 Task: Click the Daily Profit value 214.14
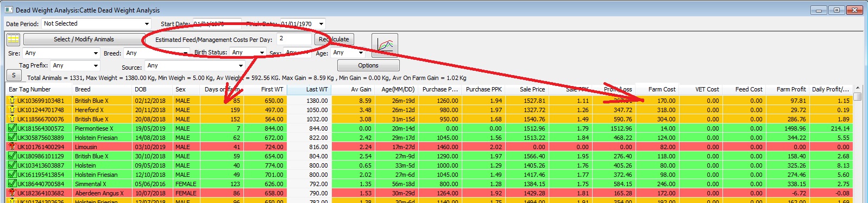(831, 128)
